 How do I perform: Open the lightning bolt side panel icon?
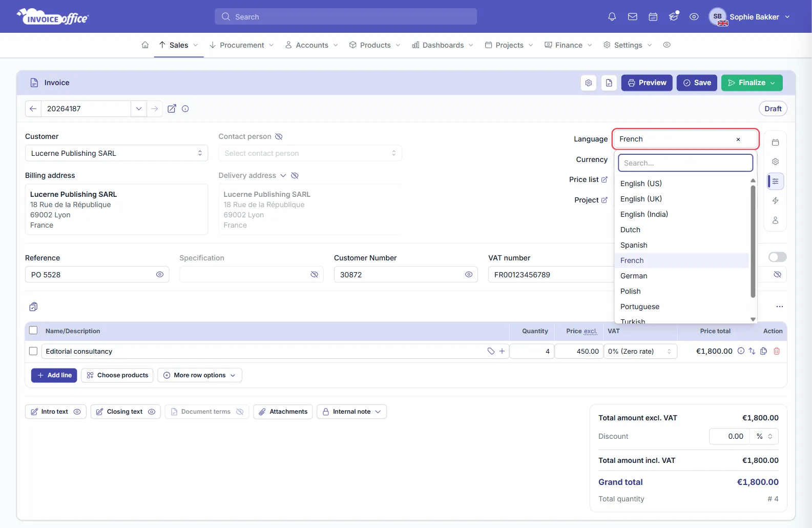(x=776, y=200)
